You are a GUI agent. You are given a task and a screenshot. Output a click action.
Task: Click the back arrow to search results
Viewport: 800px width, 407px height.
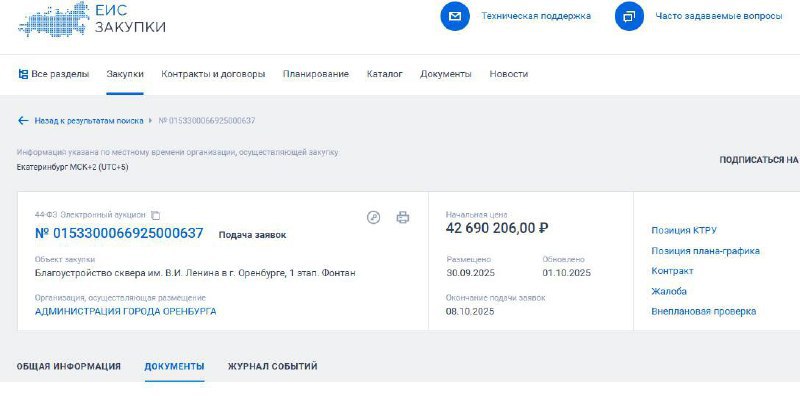[23, 121]
